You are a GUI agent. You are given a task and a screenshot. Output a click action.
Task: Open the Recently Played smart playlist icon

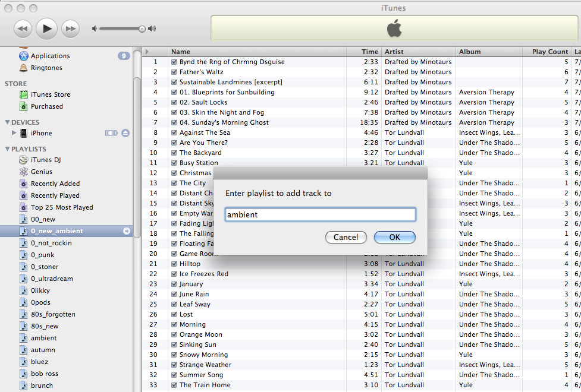24,195
